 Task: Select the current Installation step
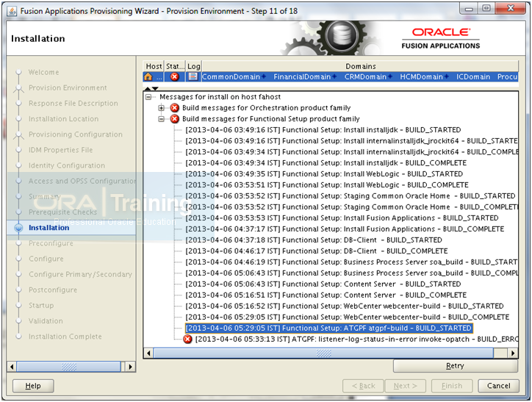coord(48,228)
